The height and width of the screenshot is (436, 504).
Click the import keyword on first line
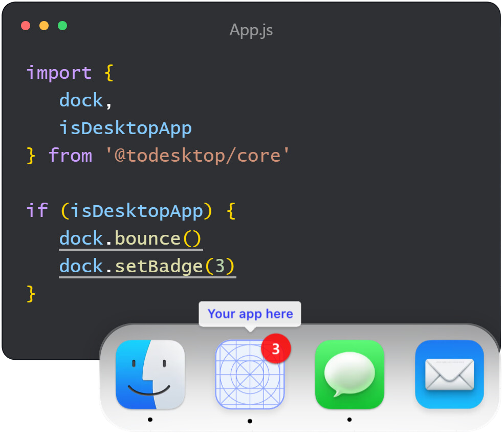coord(59,73)
